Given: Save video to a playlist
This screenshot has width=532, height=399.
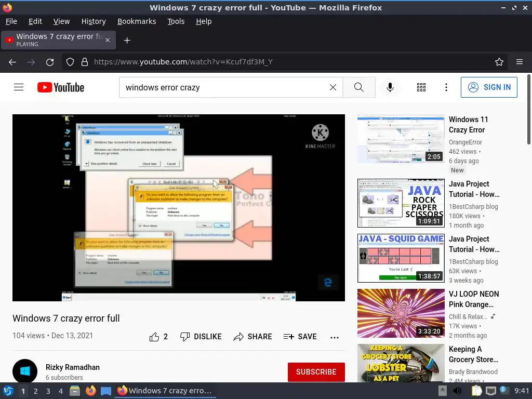Looking at the screenshot, I should click(x=300, y=337).
